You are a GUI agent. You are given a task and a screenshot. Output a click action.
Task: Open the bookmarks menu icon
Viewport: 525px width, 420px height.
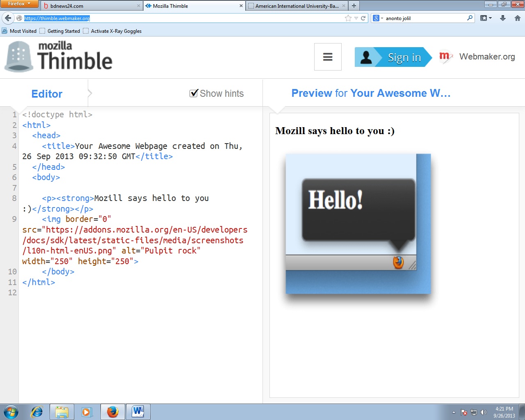486,18
